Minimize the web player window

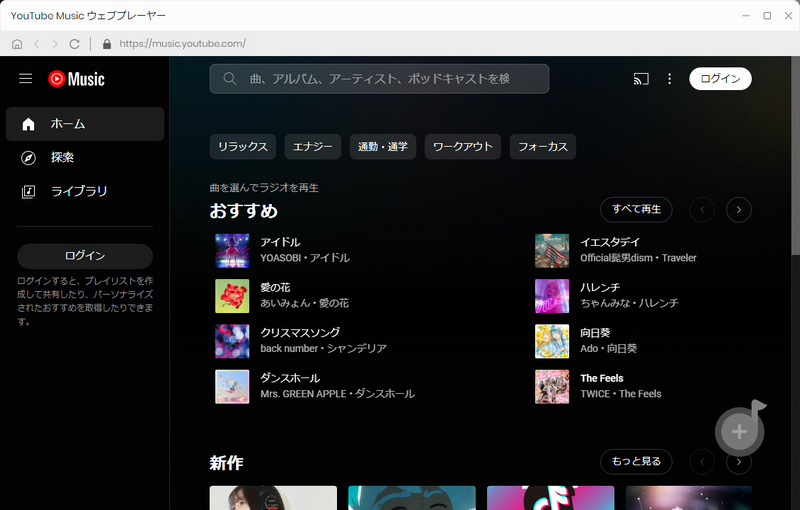746,16
